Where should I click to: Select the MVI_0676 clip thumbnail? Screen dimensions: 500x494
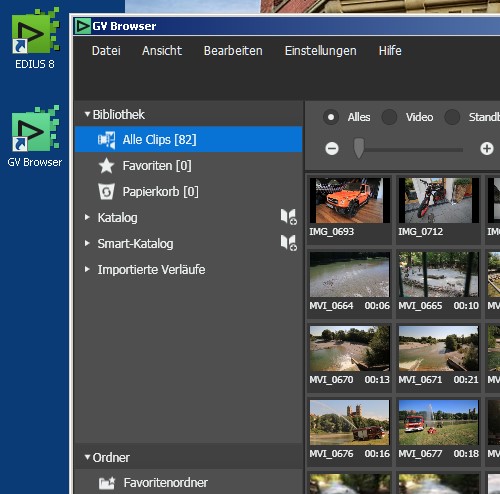click(349, 422)
